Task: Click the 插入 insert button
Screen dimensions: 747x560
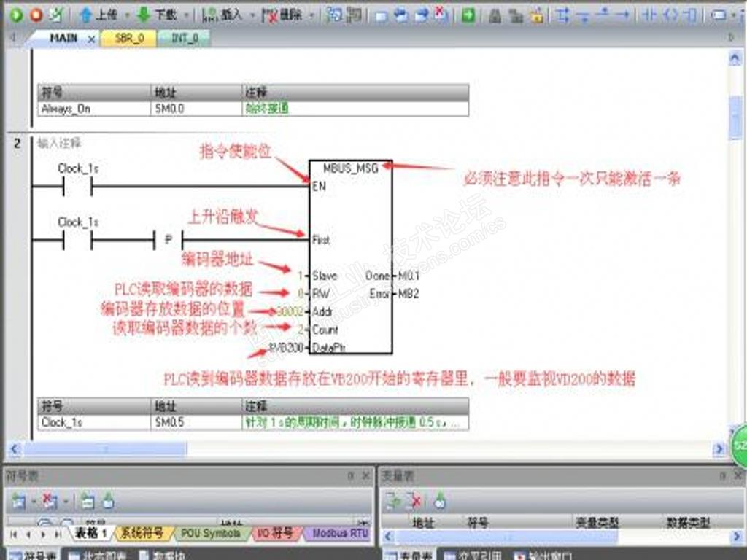Action: point(222,15)
